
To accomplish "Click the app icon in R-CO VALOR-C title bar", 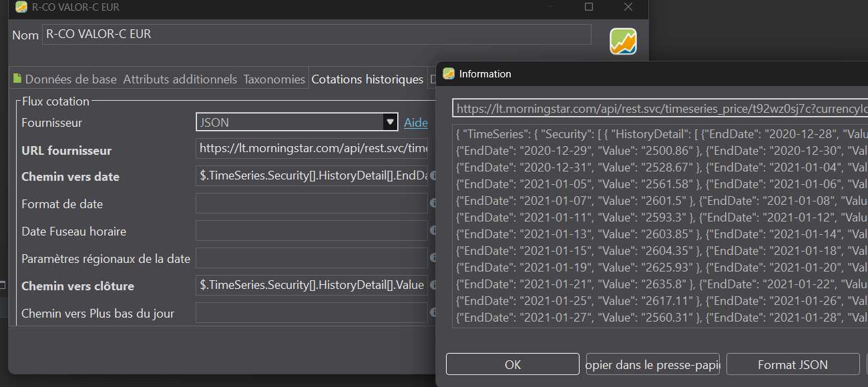I will point(21,7).
